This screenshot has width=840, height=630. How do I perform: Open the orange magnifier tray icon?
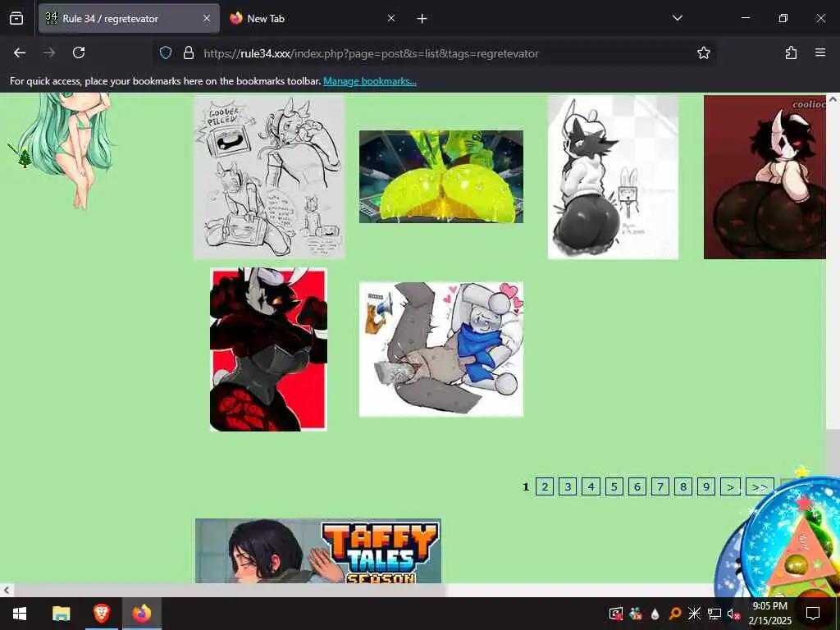tap(674, 614)
